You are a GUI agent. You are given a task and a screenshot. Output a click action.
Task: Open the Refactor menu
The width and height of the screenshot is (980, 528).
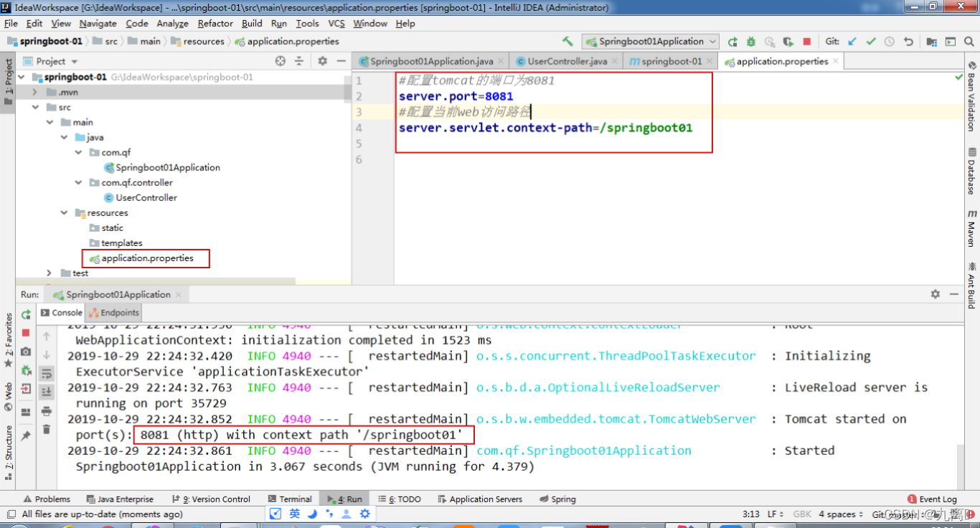point(215,23)
